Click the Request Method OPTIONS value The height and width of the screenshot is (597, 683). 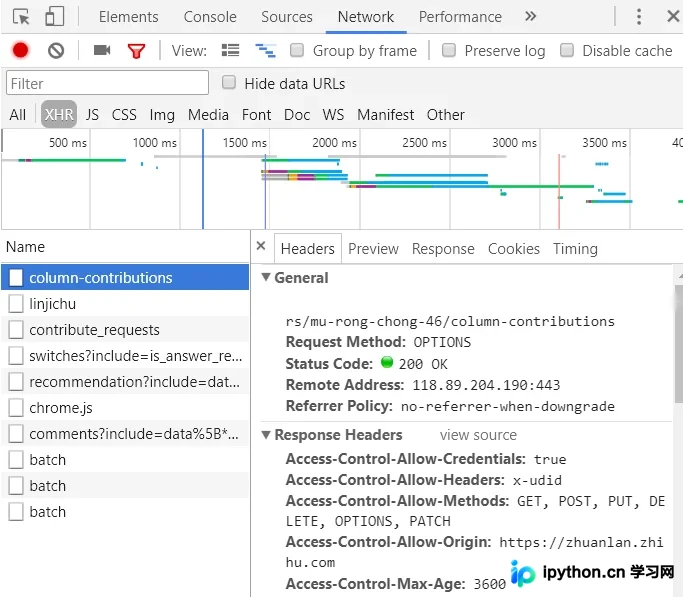pos(442,342)
